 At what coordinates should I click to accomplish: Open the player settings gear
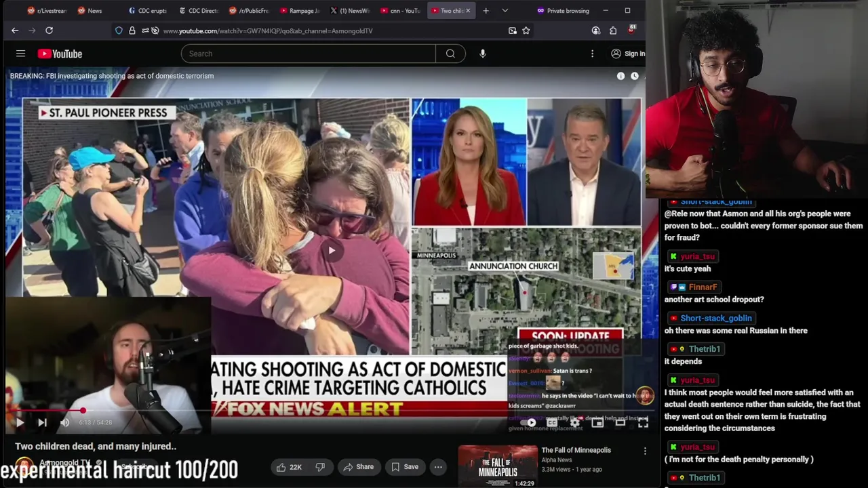click(575, 423)
